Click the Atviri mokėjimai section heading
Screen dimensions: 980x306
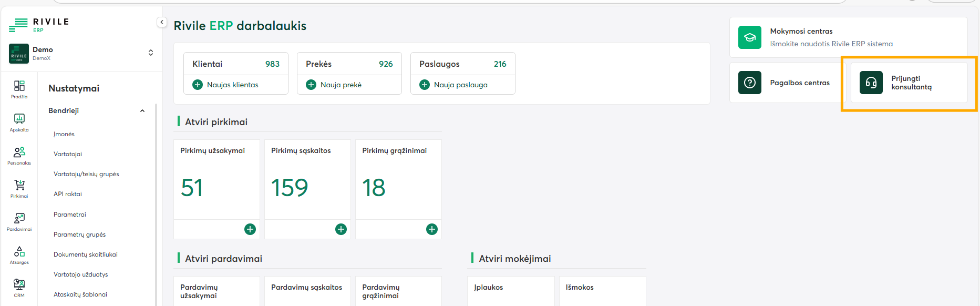point(515,259)
